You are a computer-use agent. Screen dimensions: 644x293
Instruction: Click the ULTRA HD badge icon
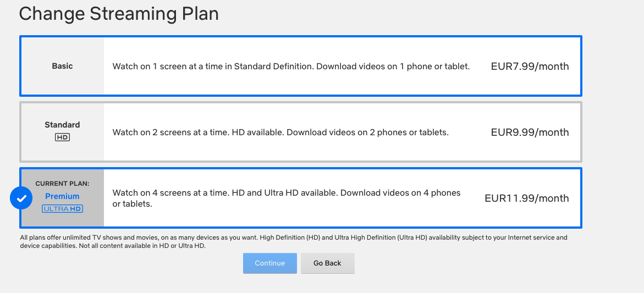point(62,209)
